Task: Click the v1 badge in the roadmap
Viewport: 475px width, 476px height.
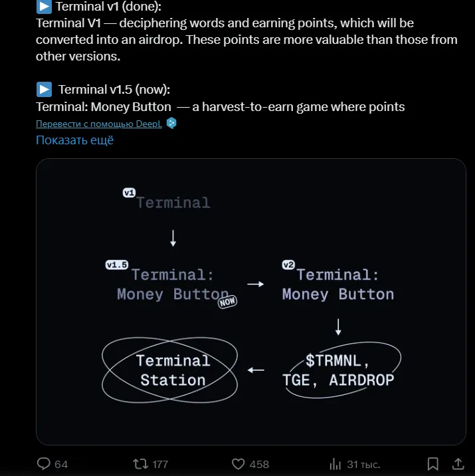Action: point(129,193)
